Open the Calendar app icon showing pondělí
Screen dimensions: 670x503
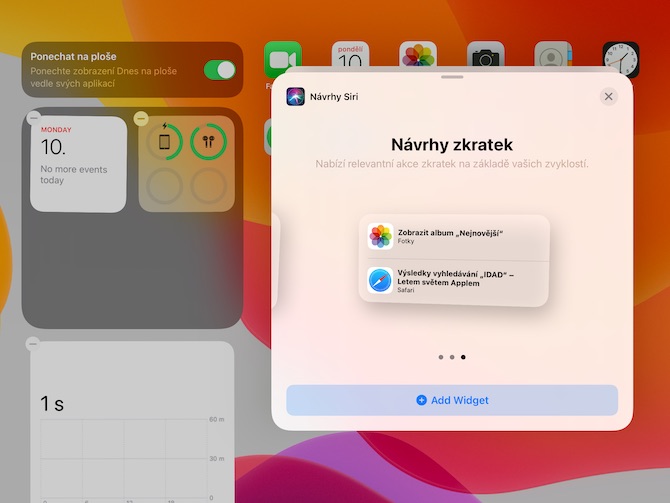pos(350,55)
